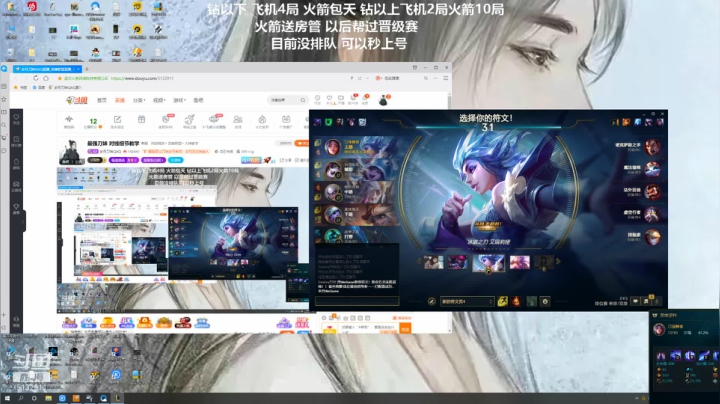Viewport: 720px width, 404px height.
Task: Open 直播 in the Douyu navigation
Action: click(120, 100)
